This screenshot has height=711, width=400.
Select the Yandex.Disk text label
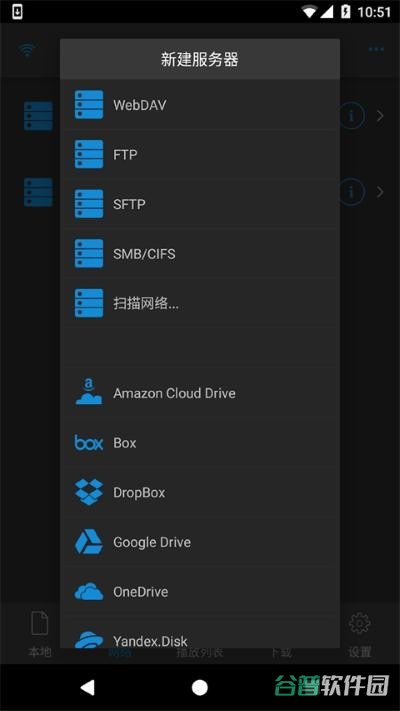tap(151, 641)
